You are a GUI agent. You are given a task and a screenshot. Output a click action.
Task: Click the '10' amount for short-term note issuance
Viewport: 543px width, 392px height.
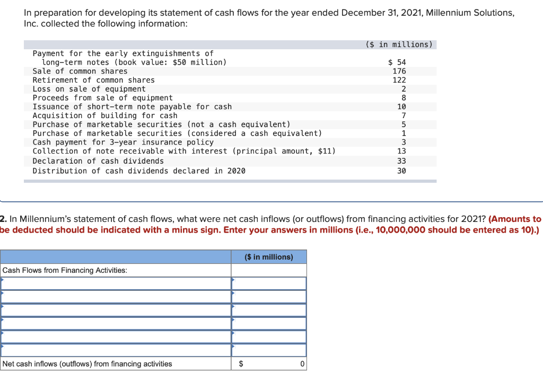pyautogui.click(x=401, y=107)
